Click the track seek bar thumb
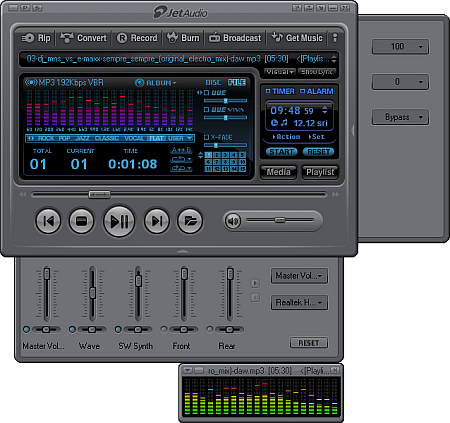This screenshot has width=450, height=423. pyautogui.click(x=99, y=194)
